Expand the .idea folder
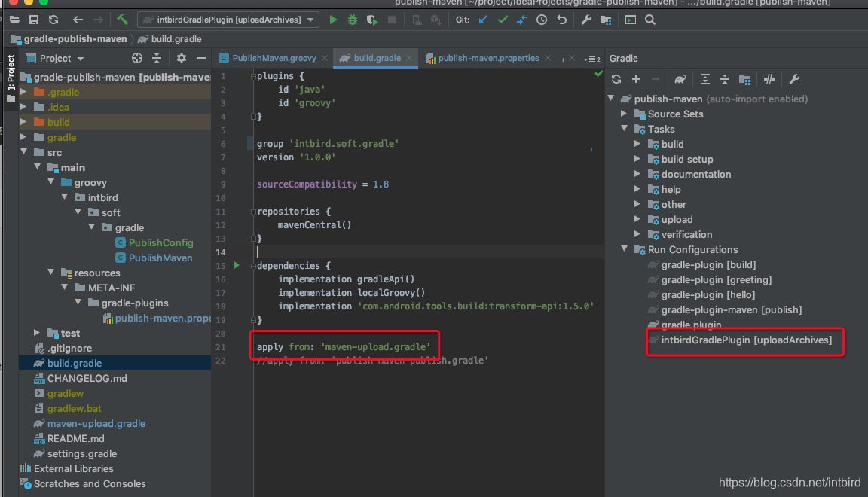 click(x=24, y=107)
